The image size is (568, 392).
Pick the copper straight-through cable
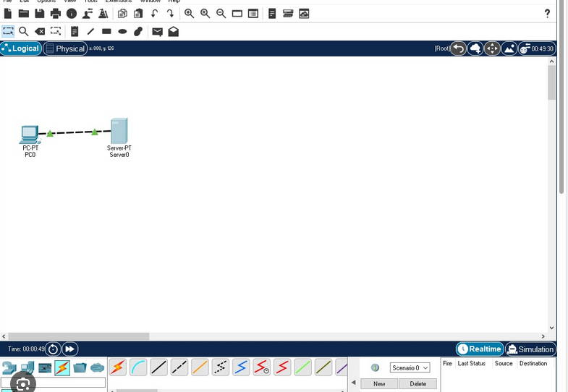pyautogui.click(x=159, y=367)
